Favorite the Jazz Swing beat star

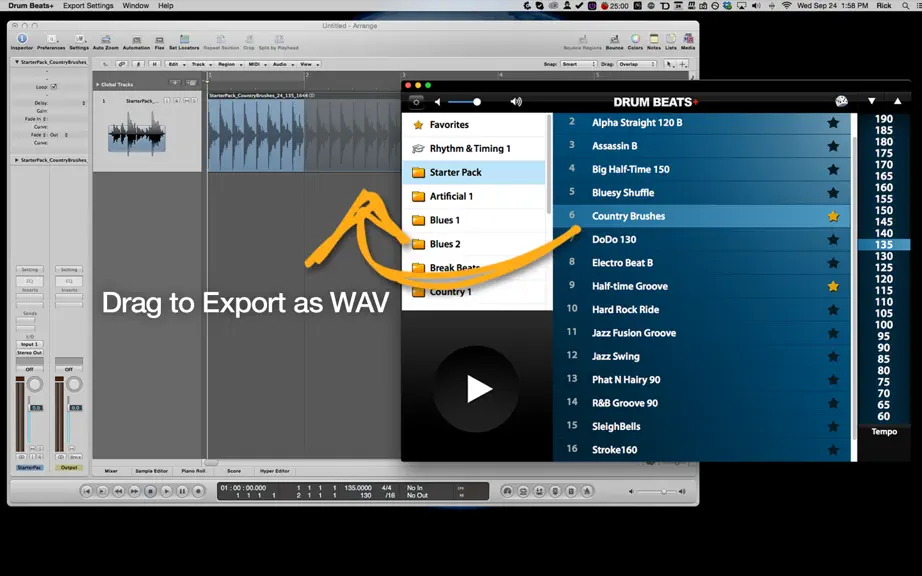tap(833, 356)
